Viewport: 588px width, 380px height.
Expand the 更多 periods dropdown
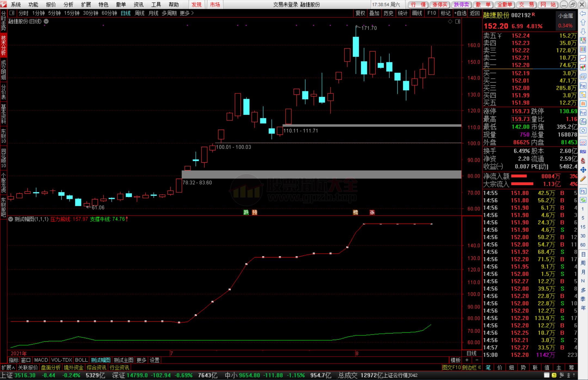click(187, 13)
